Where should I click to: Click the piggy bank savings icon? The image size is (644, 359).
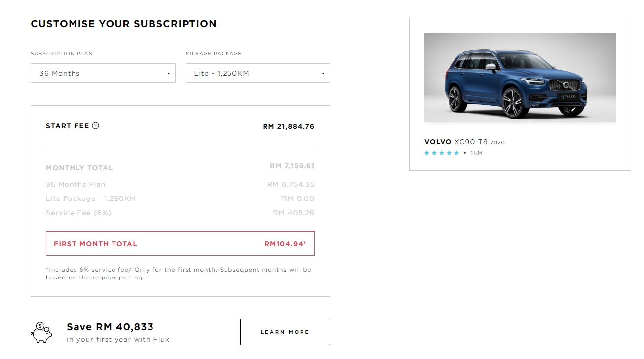[x=41, y=332]
